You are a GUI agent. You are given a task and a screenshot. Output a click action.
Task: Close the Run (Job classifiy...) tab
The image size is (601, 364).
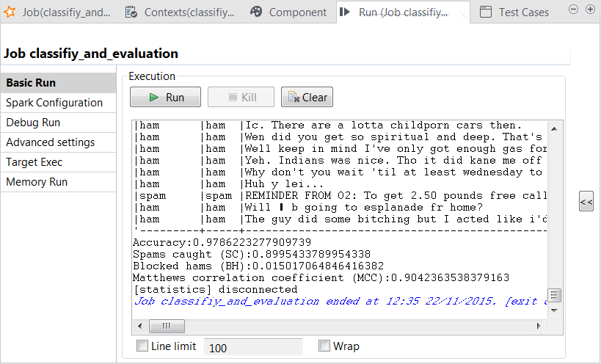(462, 15)
